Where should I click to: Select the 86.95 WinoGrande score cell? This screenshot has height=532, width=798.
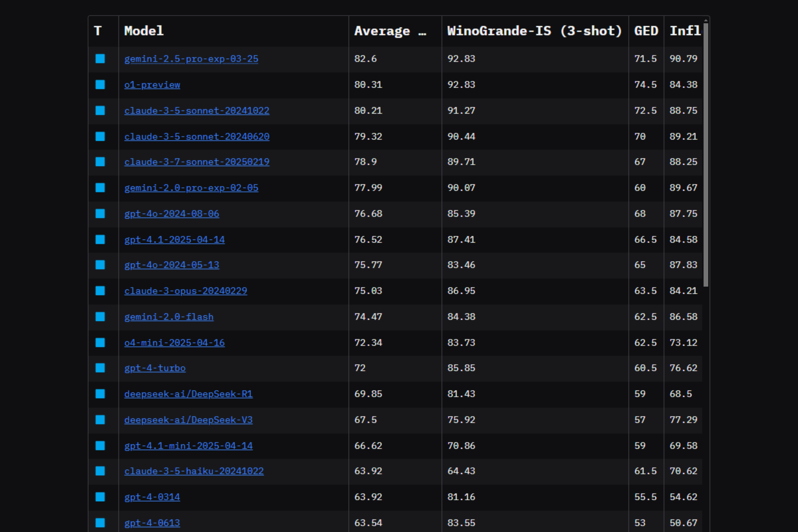coord(535,291)
